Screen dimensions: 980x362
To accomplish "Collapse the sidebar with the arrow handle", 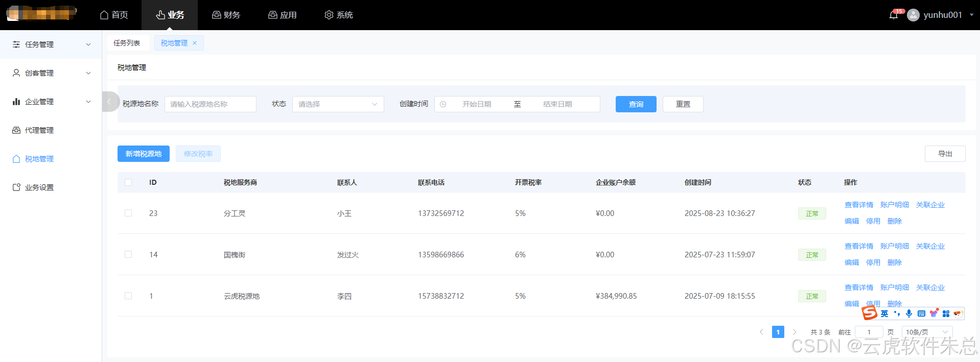I will 109,102.
